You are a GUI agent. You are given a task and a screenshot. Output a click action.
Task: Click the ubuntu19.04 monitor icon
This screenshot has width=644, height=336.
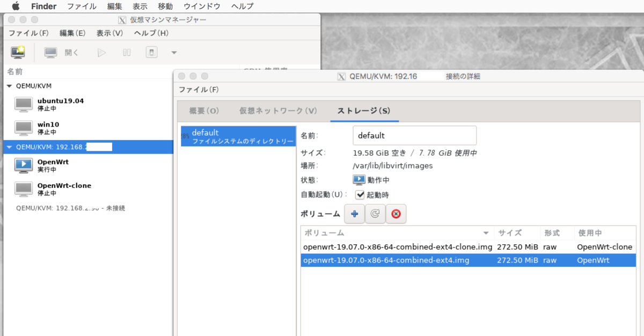(23, 104)
